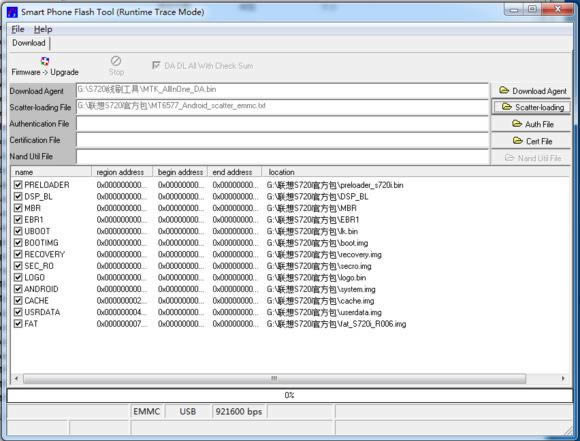This screenshot has width=580, height=441.
Task: Click the Nand Util File input field
Action: [283, 156]
